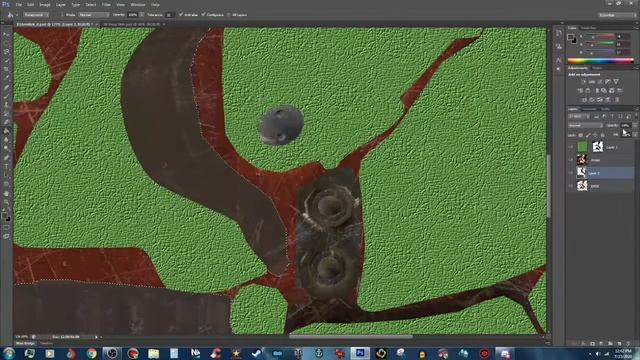
Task: Select the Move tool
Action: (6, 34)
